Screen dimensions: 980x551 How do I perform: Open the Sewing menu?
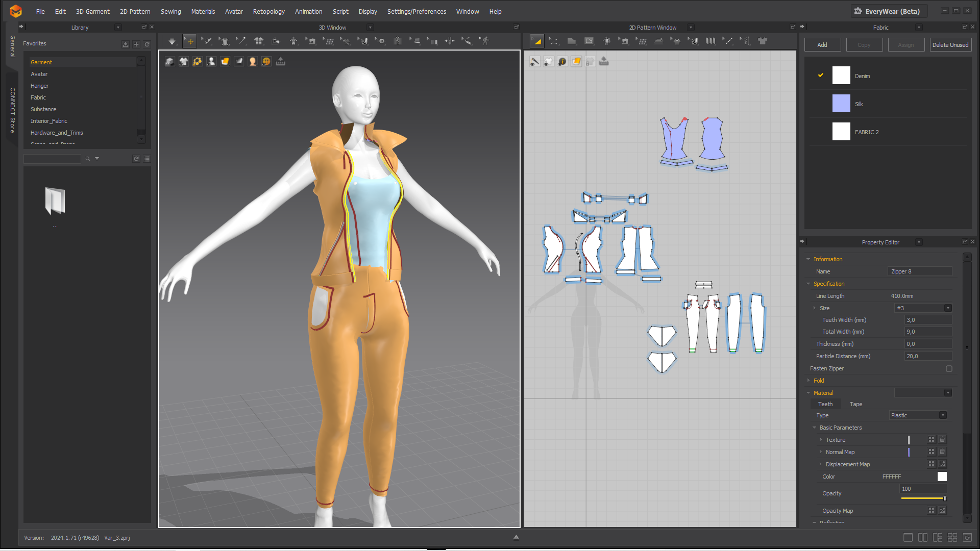170,11
